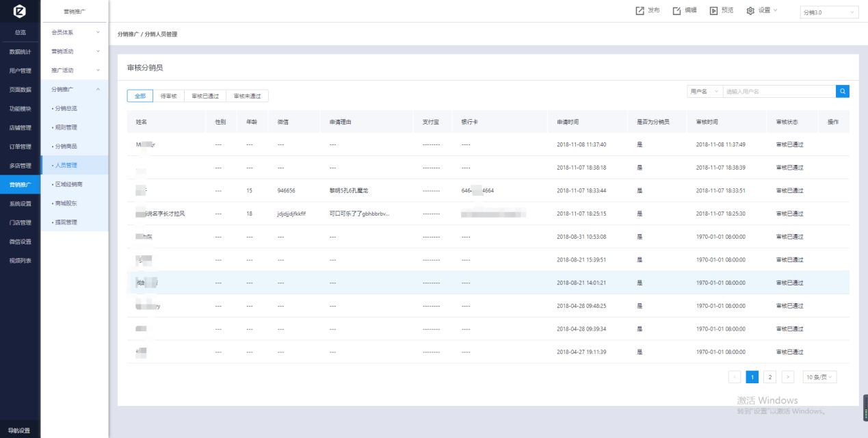Open 用户管理 in the left sidebar

20,70
